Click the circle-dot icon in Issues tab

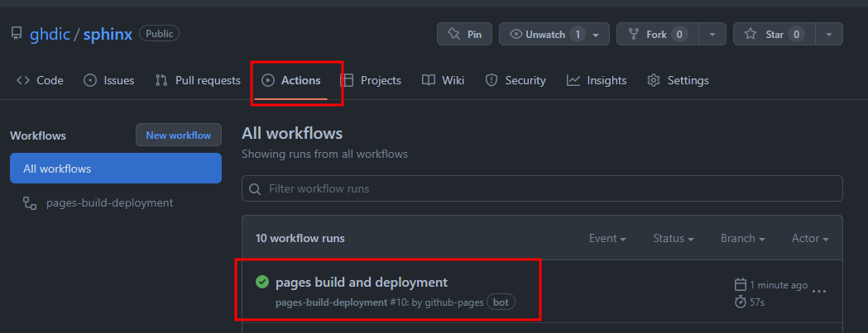[x=89, y=81]
